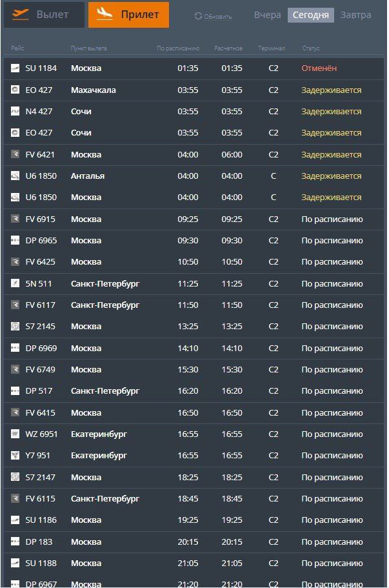Show flights for Вчера
The width and height of the screenshot is (389, 588).
click(267, 15)
